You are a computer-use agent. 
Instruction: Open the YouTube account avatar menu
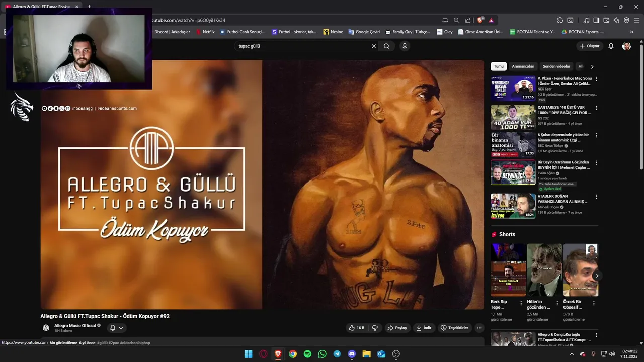click(626, 46)
